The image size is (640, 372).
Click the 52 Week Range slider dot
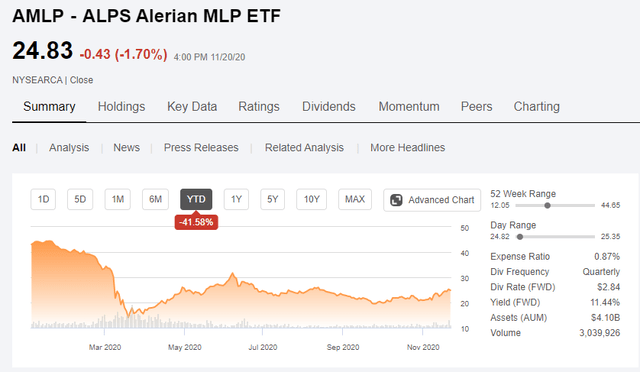click(x=547, y=205)
